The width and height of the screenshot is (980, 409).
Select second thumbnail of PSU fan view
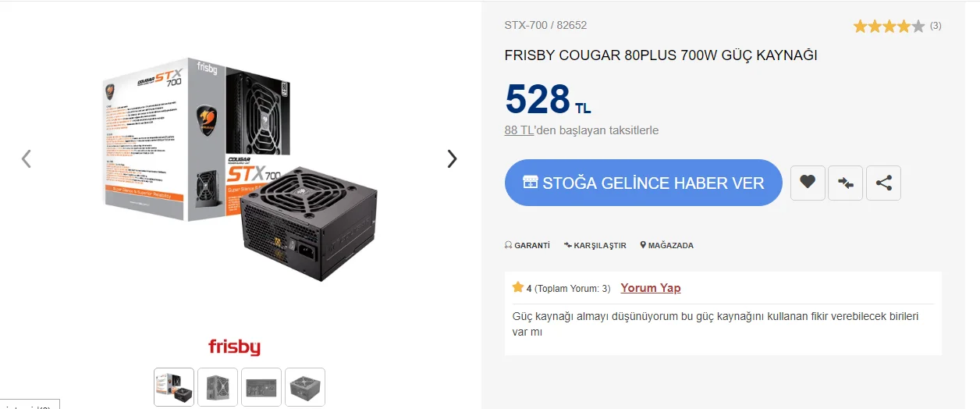tap(218, 387)
